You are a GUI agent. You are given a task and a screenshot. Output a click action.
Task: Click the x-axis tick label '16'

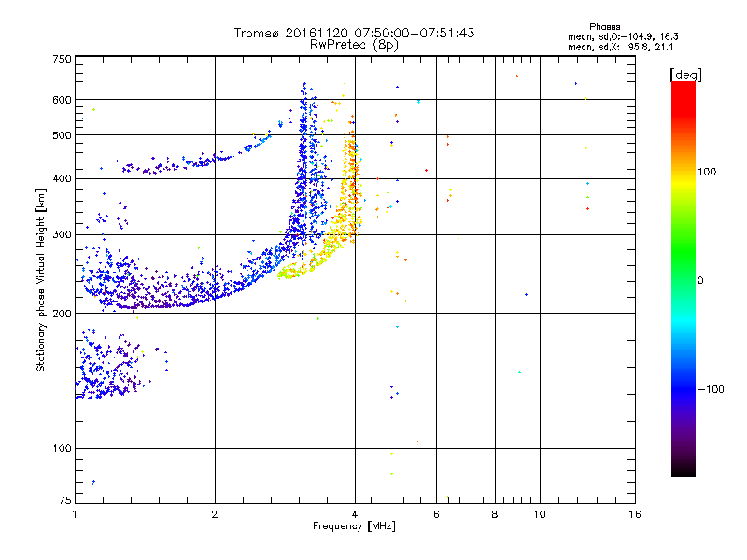click(x=635, y=514)
